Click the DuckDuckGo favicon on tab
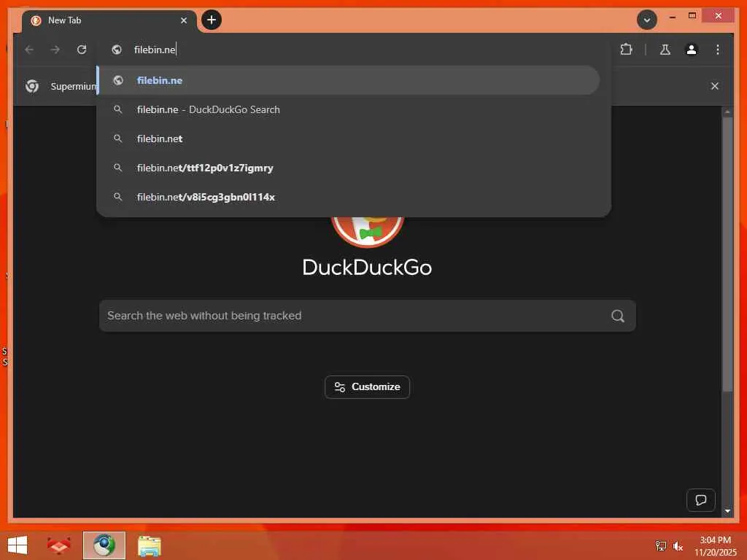The width and height of the screenshot is (747, 560). 36,20
